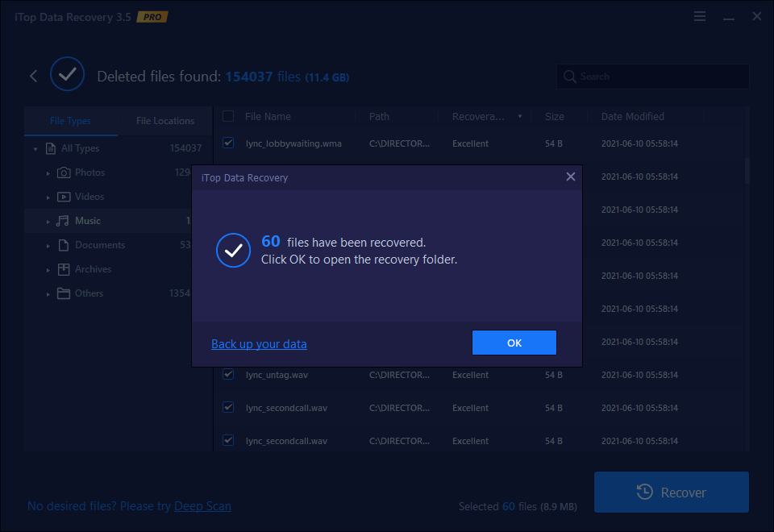This screenshot has height=532, width=774.
Task: Select the Others folder icon
Action: coord(64,293)
